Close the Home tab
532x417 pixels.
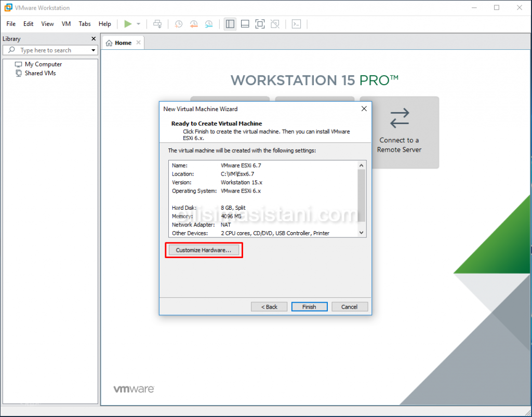(x=138, y=43)
